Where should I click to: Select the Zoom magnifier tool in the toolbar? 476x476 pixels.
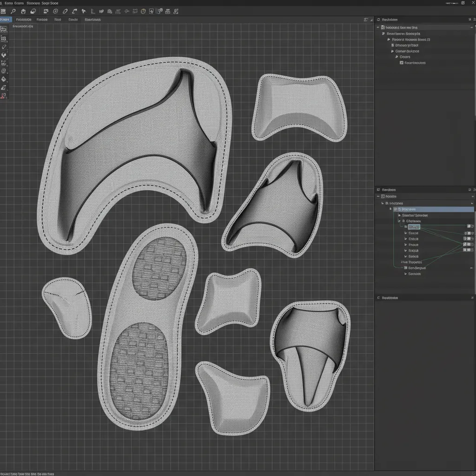tap(13, 11)
